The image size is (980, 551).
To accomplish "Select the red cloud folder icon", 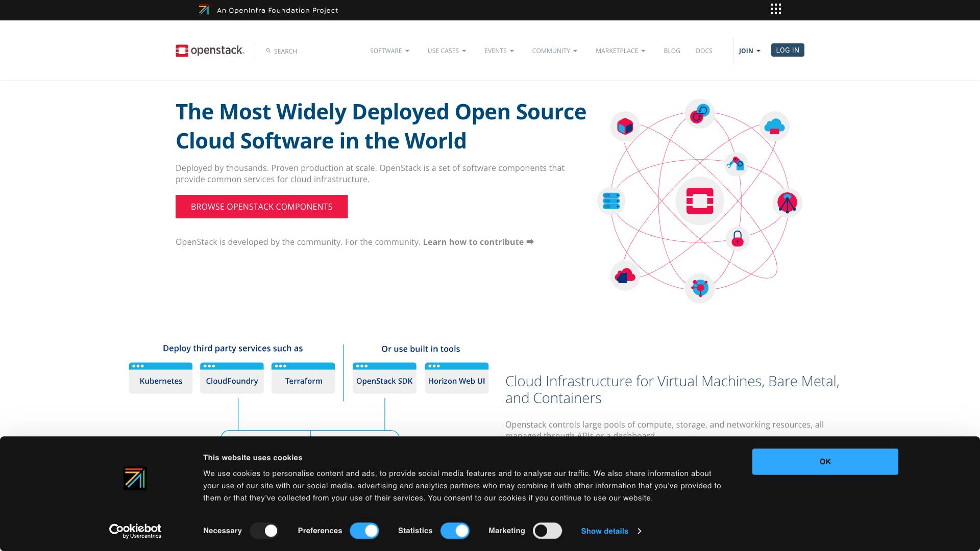I will pyautogui.click(x=625, y=276).
